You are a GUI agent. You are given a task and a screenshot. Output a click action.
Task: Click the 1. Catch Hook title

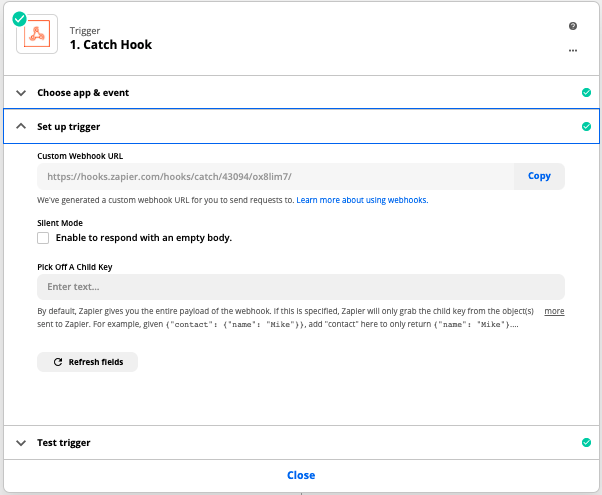(x=111, y=45)
